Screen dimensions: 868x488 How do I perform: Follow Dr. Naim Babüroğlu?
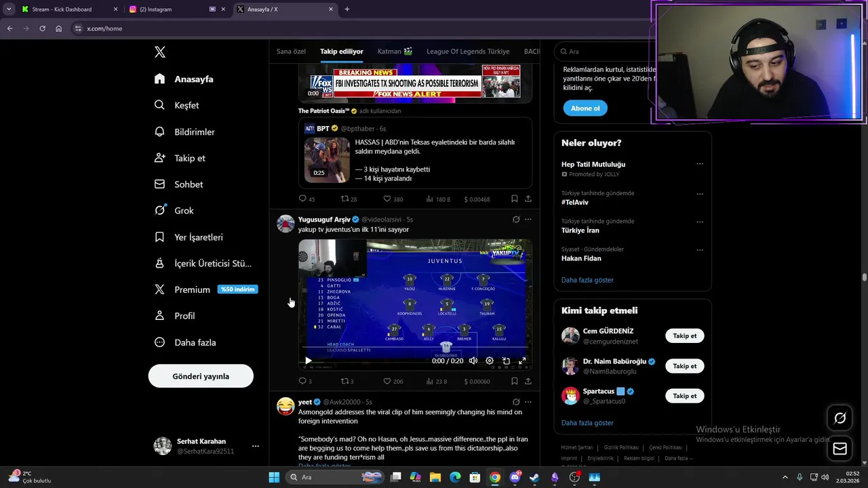[x=684, y=366]
